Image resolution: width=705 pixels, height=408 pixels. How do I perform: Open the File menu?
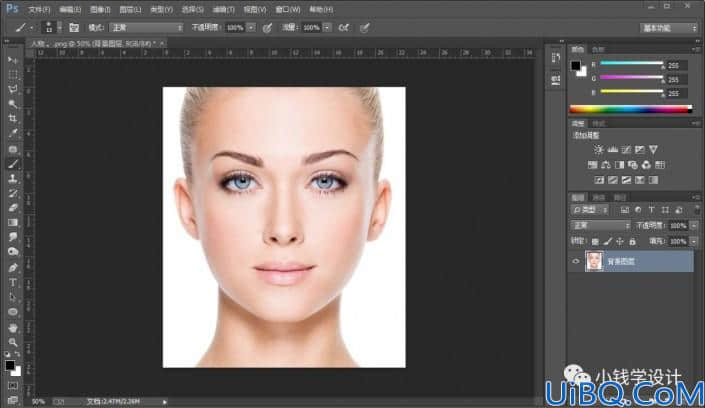[x=39, y=9]
